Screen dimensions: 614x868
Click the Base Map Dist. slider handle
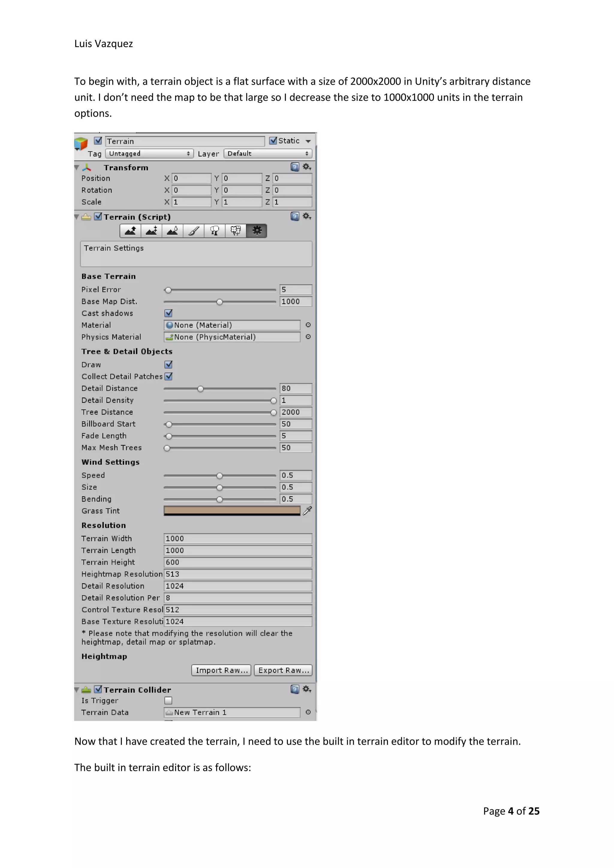220,302
